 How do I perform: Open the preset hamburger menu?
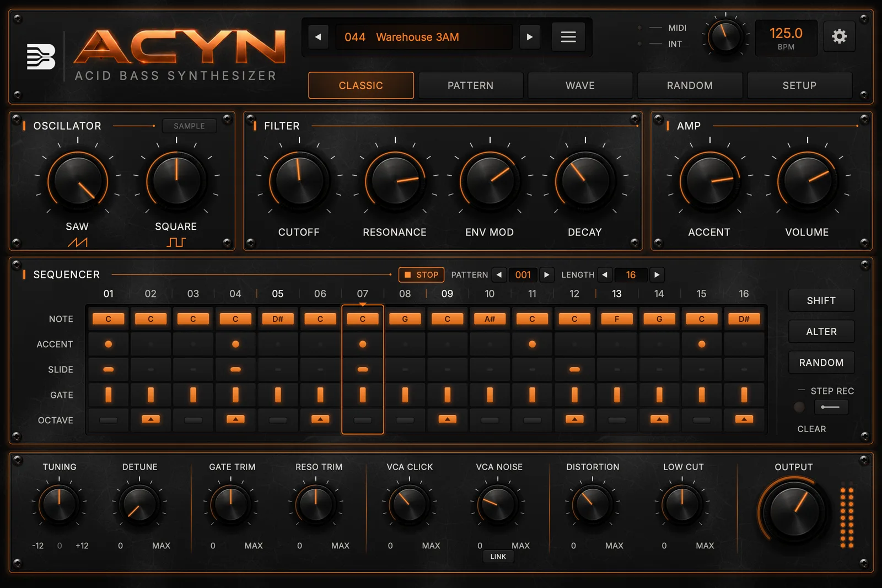(568, 37)
